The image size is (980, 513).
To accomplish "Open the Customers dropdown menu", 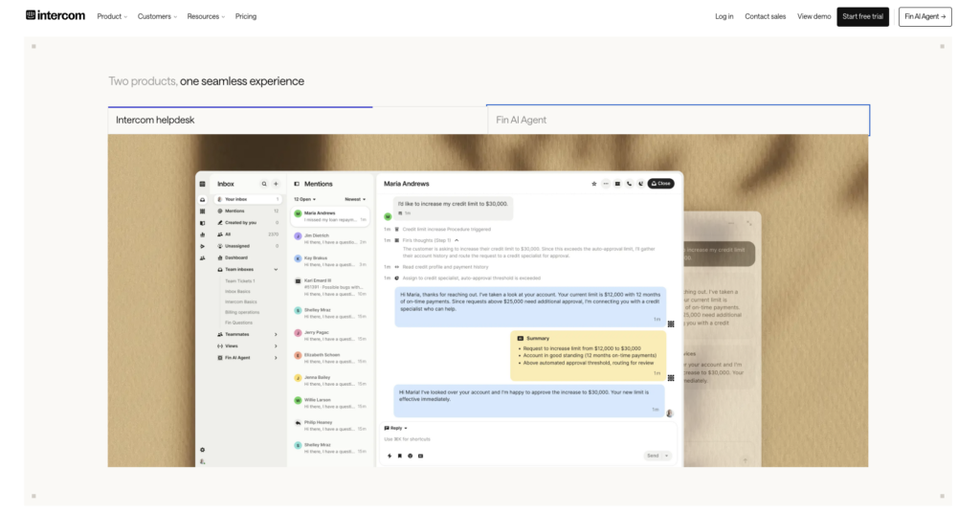I will pyautogui.click(x=157, y=16).
